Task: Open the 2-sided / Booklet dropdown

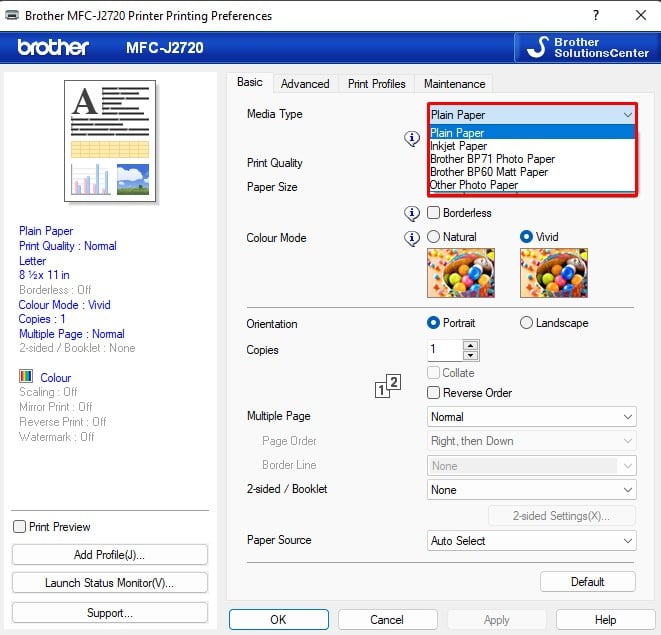Action: pyautogui.click(x=532, y=490)
